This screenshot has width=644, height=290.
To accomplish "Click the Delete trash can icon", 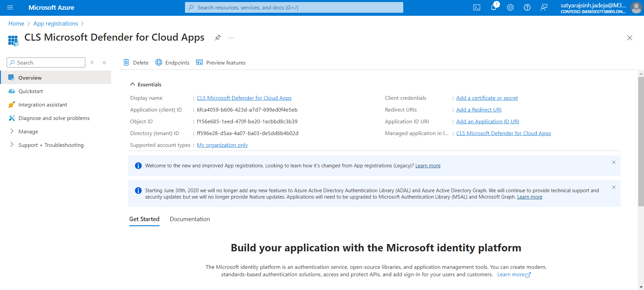I will pos(126,62).
